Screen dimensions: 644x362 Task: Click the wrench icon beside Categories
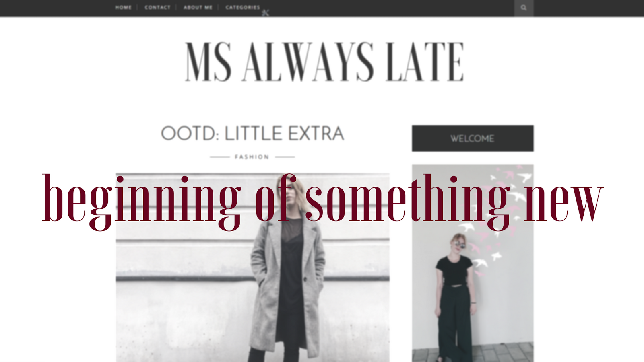point(265,12)
